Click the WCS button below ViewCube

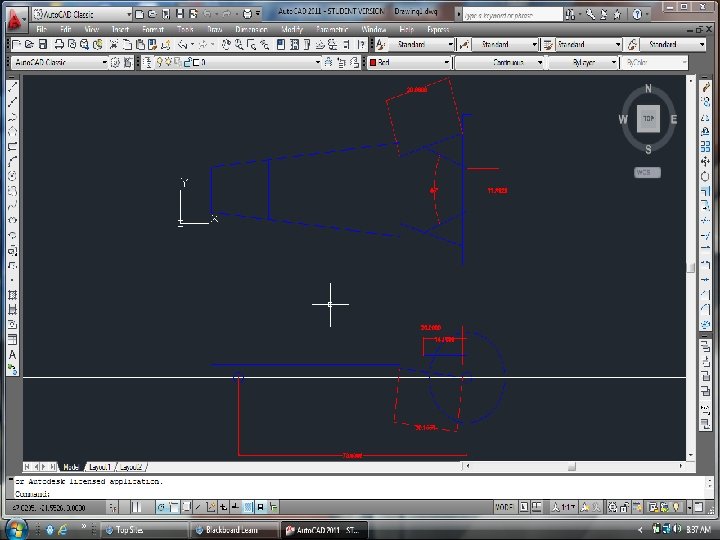click(647, 172)
